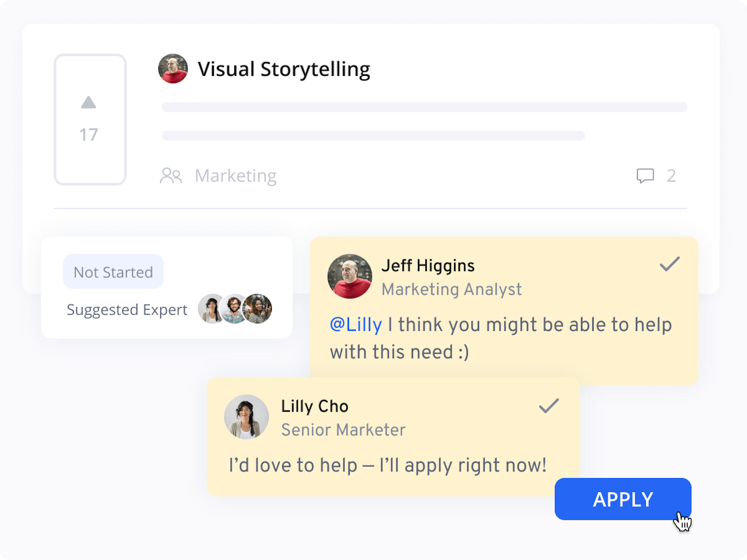The width and height of the screenshot is (747, 560).
Task: Open the Not Started status badge
Action: (x=113, y=272)
